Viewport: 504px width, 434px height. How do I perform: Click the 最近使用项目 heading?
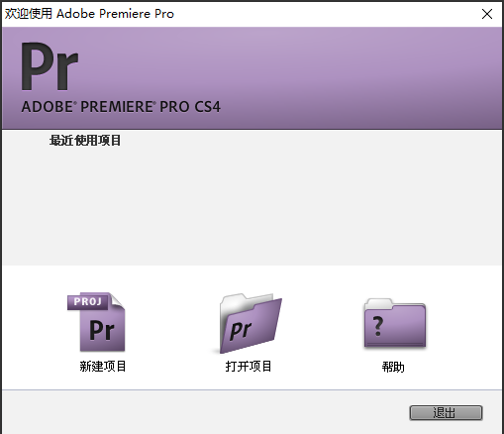(85, 141)
